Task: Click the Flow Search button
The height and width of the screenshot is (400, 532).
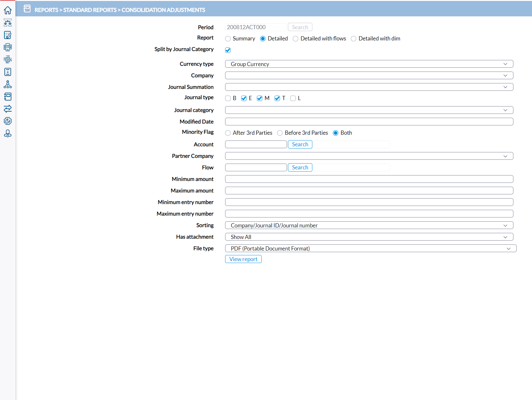Action: (x=300, y=167)
